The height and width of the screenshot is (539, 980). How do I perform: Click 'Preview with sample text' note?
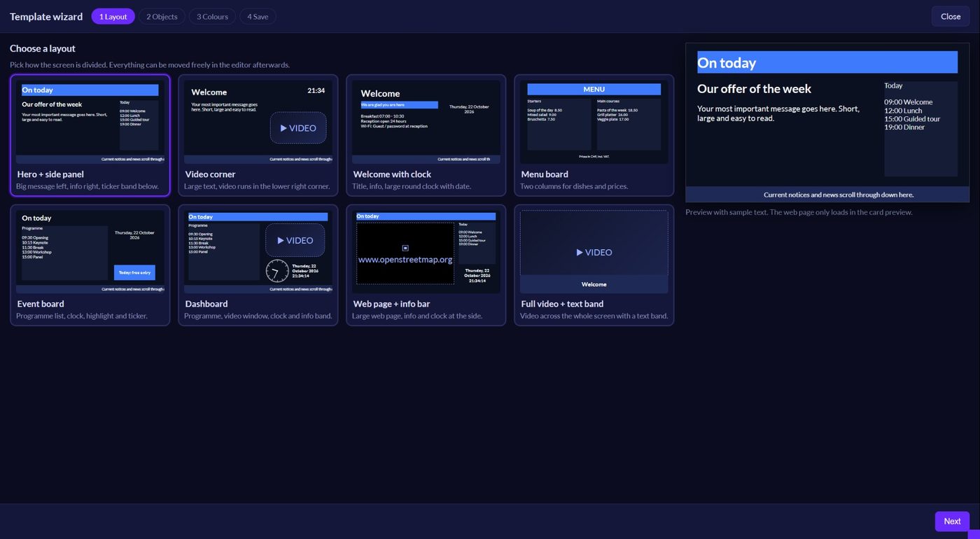[x=799, y=212]
